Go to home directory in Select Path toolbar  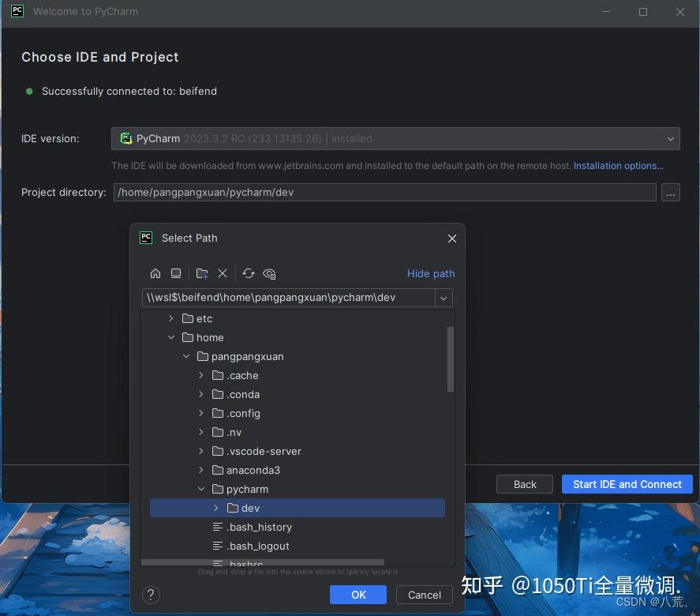click(x=155, y=273)
